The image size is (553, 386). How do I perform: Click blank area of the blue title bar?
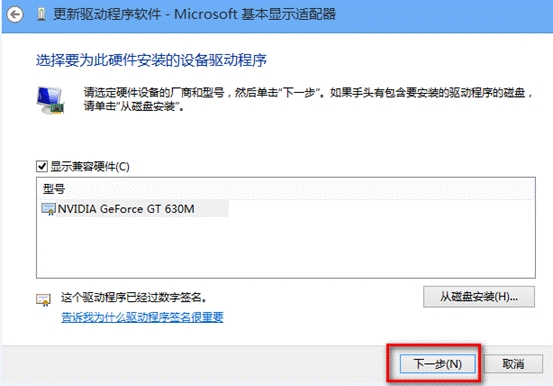(441, 15)
